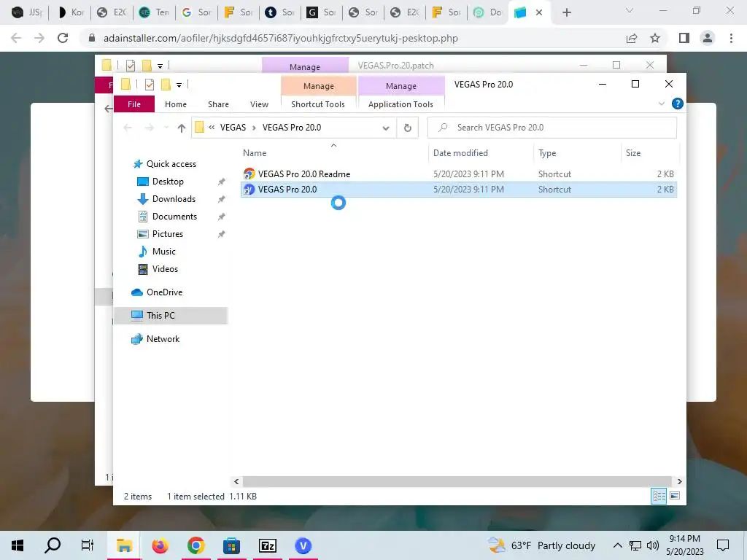
Task: Sort files by Size column
Action: click(632, 153)
